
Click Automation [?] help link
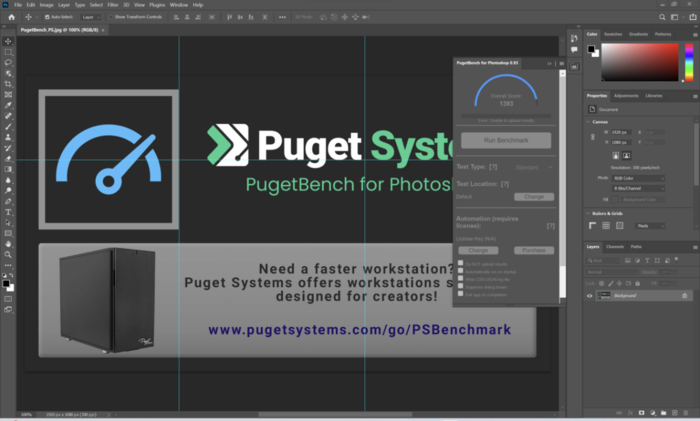tap(551, 226)
